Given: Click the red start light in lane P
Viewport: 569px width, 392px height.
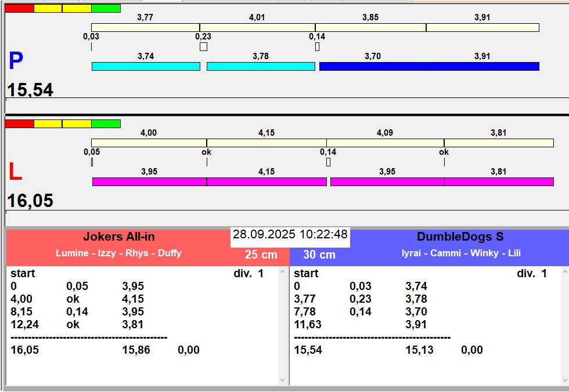Looking at the screenshot, I should pyautogui.click(x=20, y=8).
